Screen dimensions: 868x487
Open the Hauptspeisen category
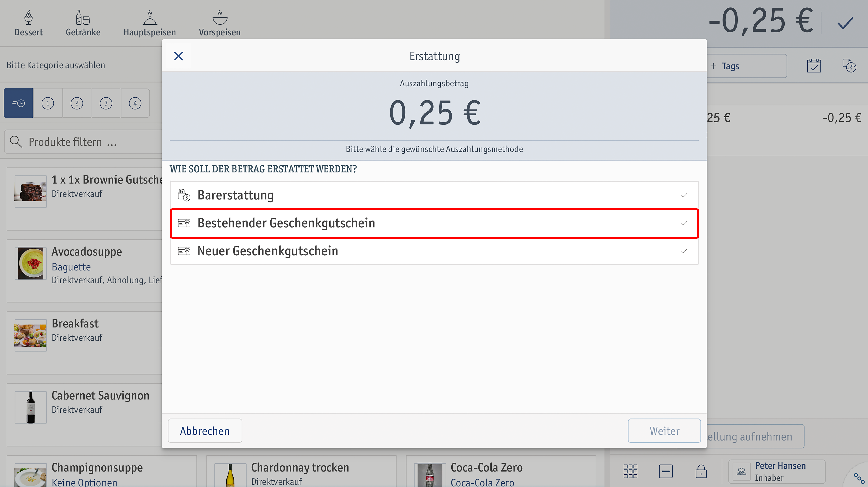[x=150, y=23]
